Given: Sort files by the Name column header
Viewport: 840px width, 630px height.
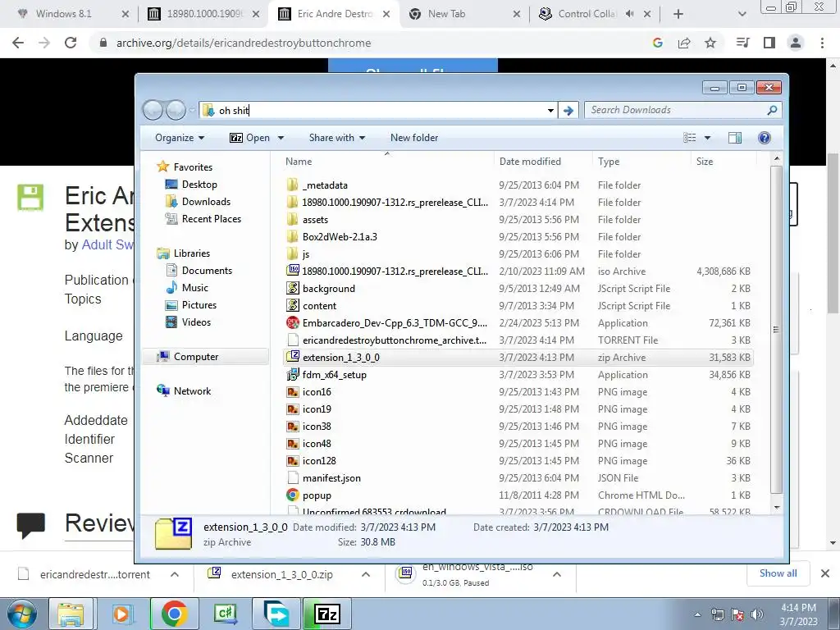Looking at the screenshot, I should tap(299, 162).
